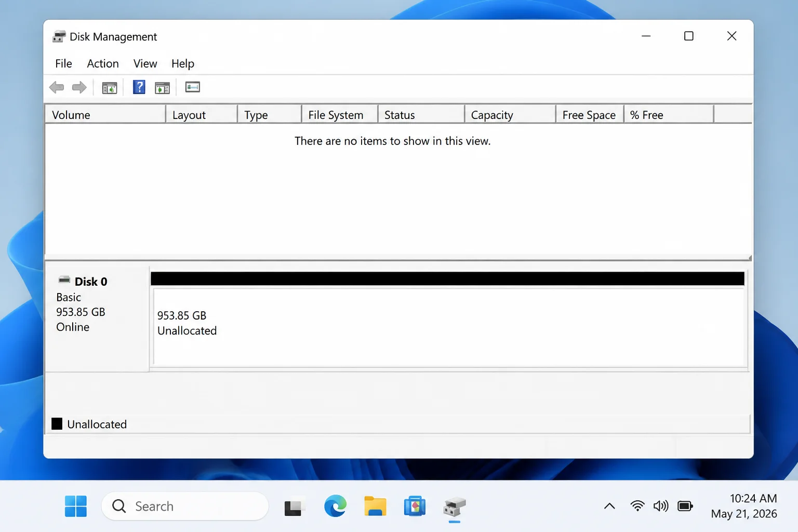
Task: Open the volume speaker tray icon
Action: pyautogui.click(x=661, y=506)
